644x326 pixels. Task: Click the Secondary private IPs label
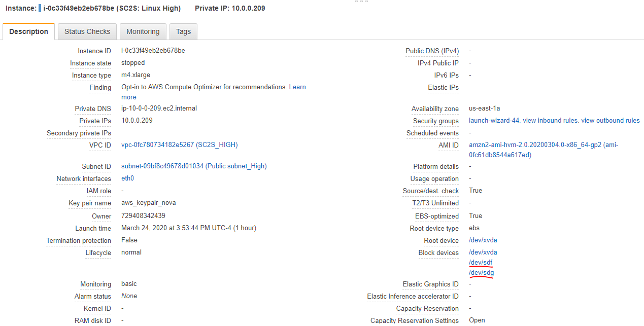(x=79, y=133)
